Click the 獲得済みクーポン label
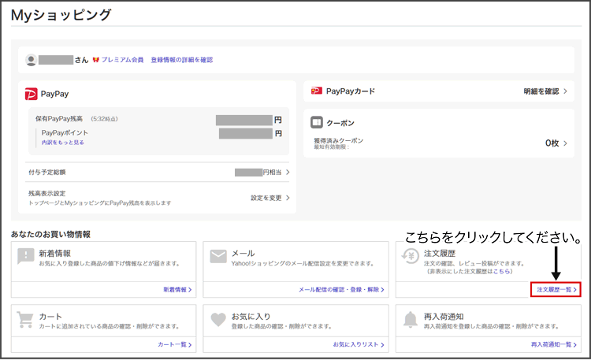The width and height of the screenshot is (591, 364). [x=339, y=140]
